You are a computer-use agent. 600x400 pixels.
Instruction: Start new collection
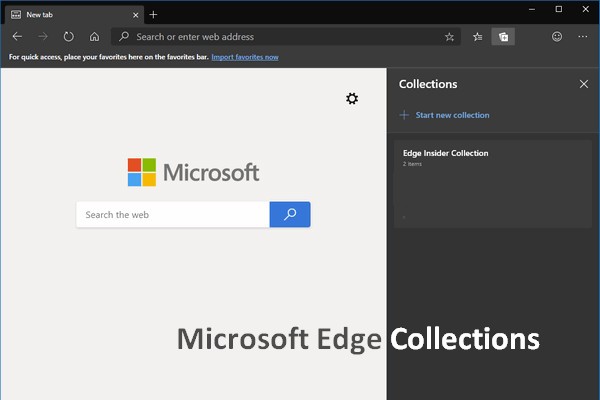445,115
